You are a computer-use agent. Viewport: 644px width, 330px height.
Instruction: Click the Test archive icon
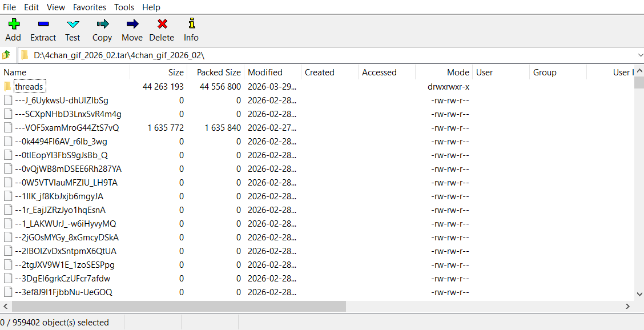(x=73, y=24)
